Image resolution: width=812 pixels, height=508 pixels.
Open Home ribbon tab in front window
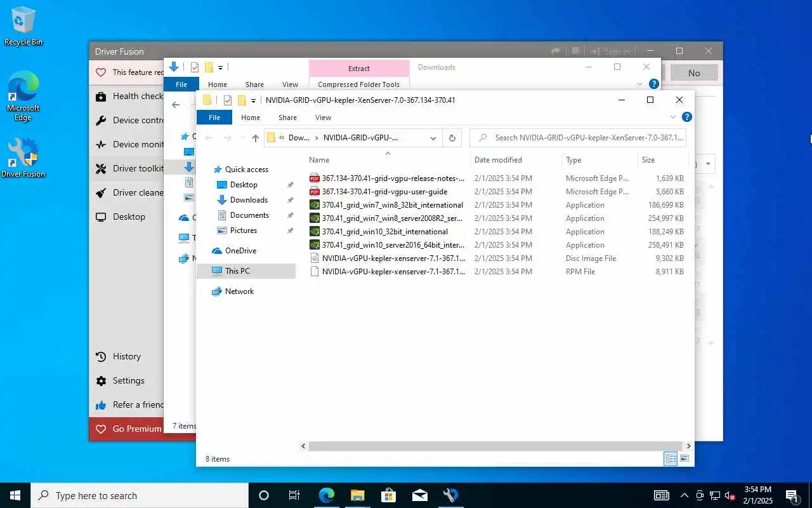pyautogui.click(x=251, y=117)
